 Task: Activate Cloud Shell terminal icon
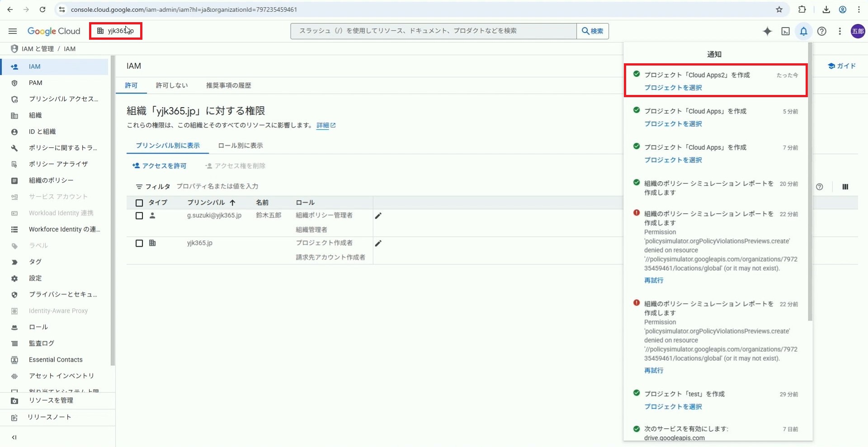(786, 31)
